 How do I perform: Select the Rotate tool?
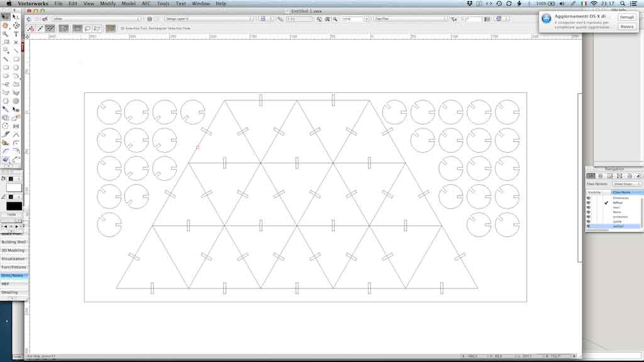tap(5, 126)
